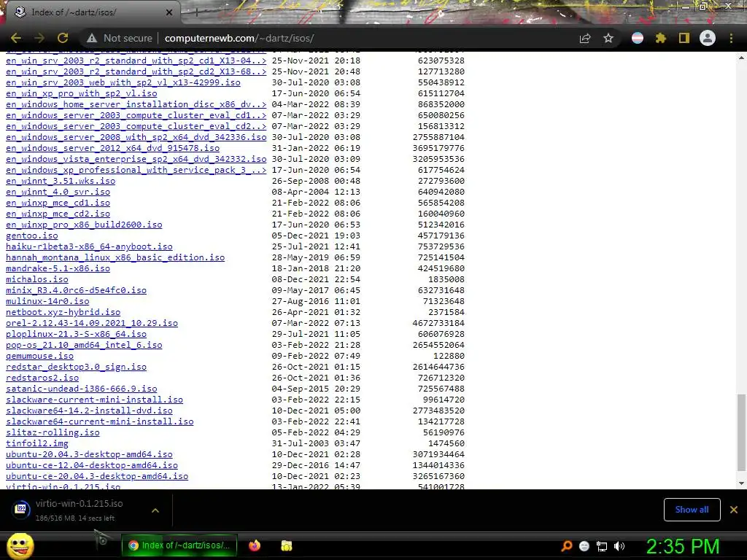The height and width of the screenshot is (560, 747).
Task: Click the Chrome taskbar window button
Action: coord(179,545)
